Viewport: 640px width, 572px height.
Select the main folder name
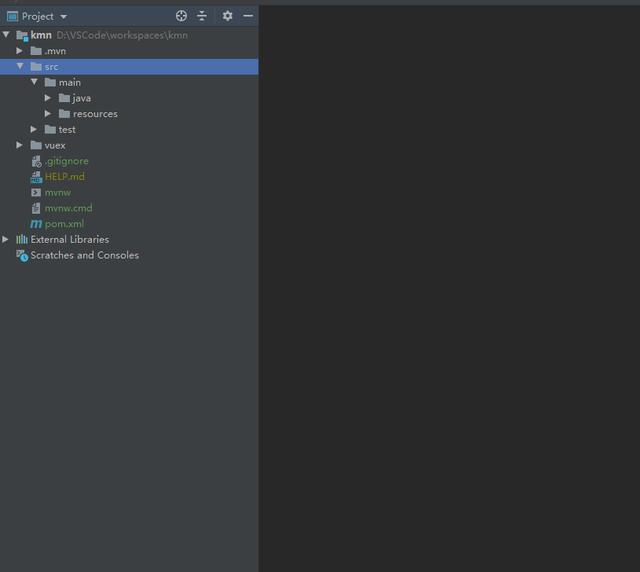click(70, 82)
